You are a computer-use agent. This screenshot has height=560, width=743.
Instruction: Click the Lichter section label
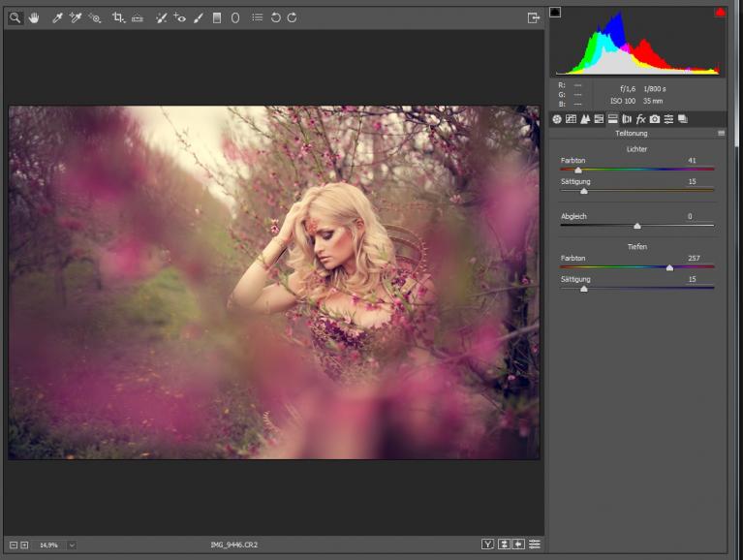click(x=636, y=149)
